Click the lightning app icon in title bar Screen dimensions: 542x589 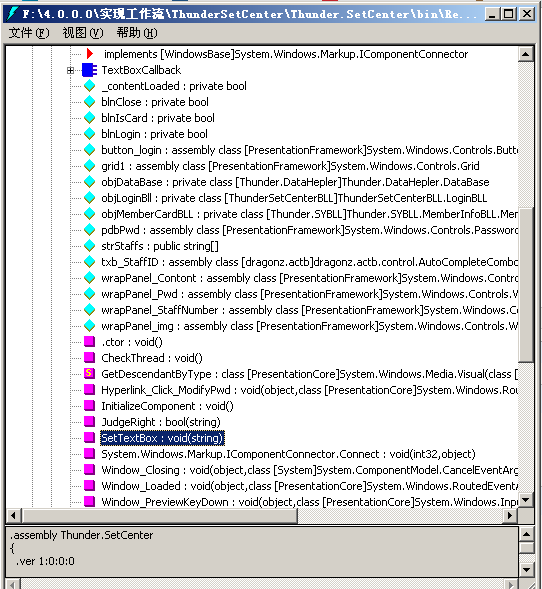pos(12,14)
